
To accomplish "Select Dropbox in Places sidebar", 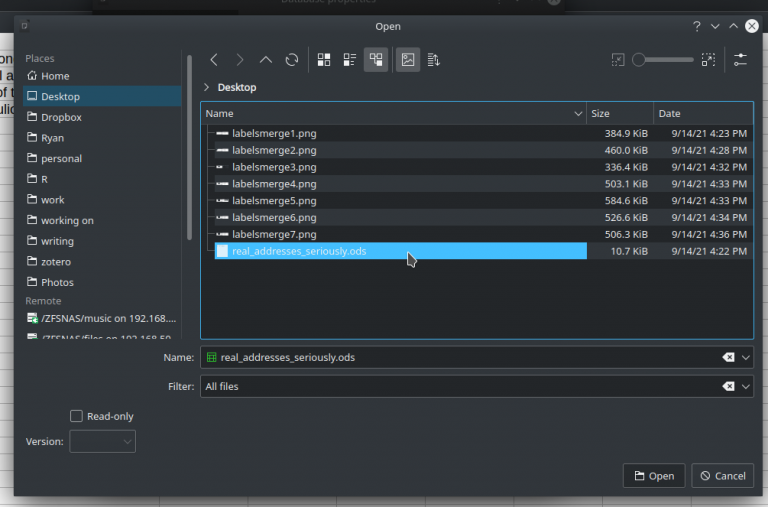I will pos(61,117).
